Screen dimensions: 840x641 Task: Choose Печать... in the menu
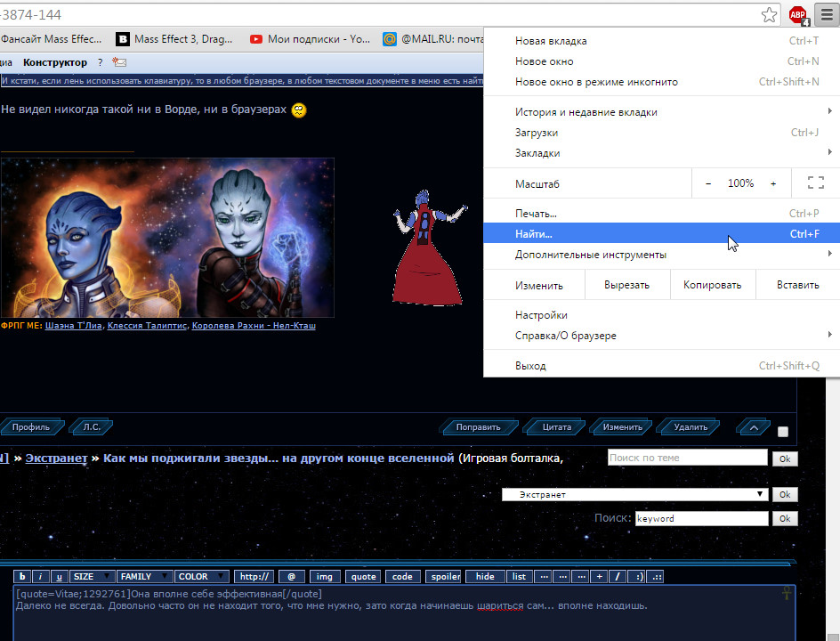pyautogui.click(x=662, y=214)
